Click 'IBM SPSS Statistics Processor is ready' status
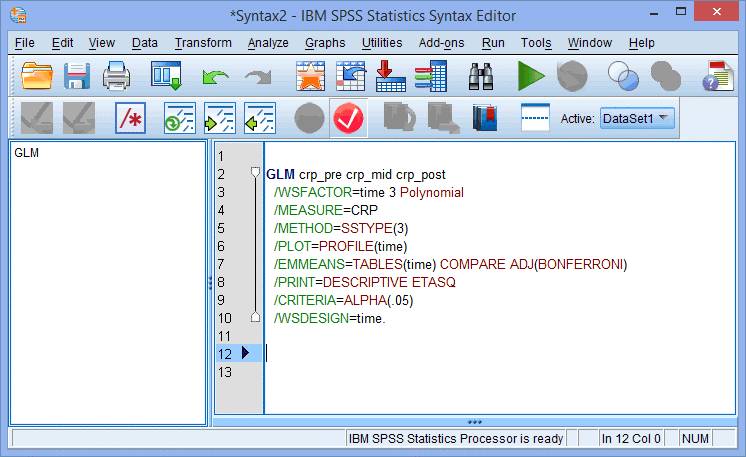 456,438
